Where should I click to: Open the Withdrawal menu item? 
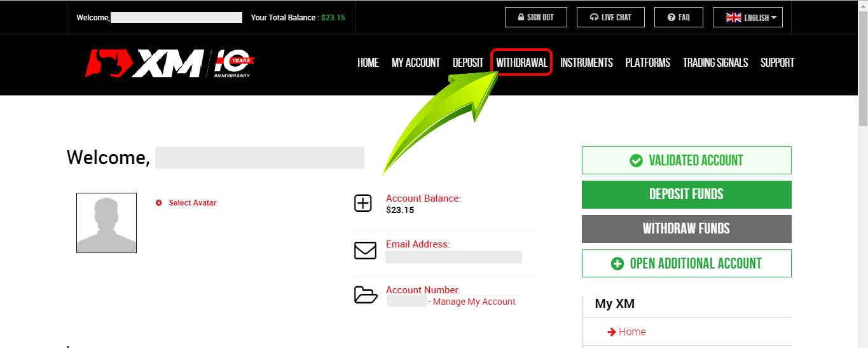tap(521, 63)
